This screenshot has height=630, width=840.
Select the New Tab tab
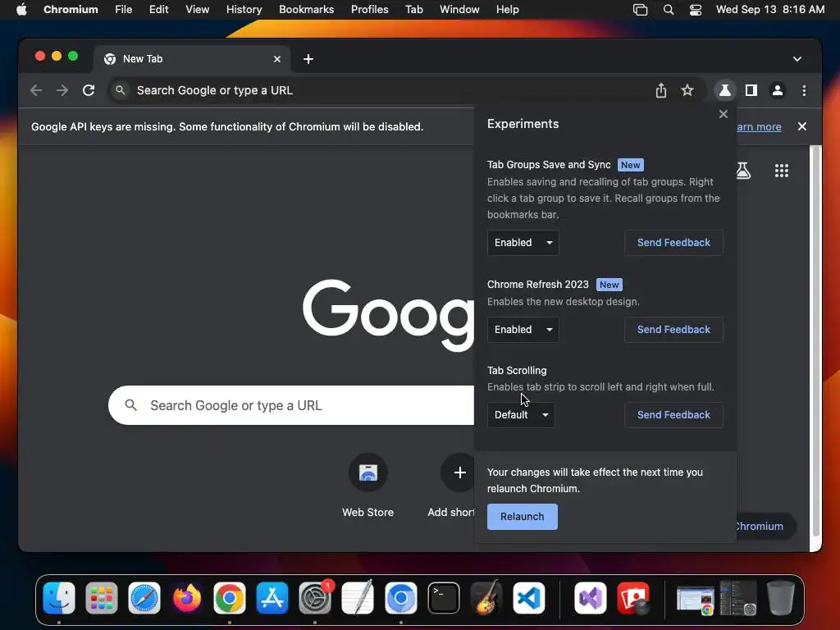[x=192, y=59]
